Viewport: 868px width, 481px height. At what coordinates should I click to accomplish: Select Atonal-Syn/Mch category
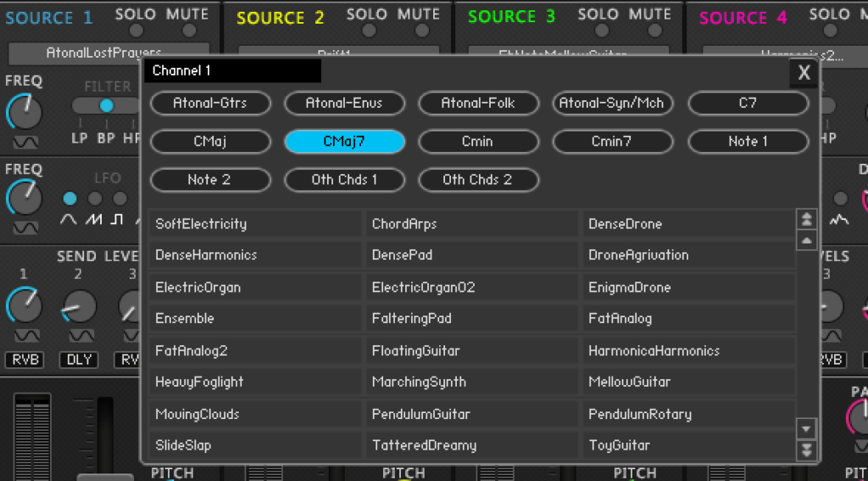click(613, 103)
